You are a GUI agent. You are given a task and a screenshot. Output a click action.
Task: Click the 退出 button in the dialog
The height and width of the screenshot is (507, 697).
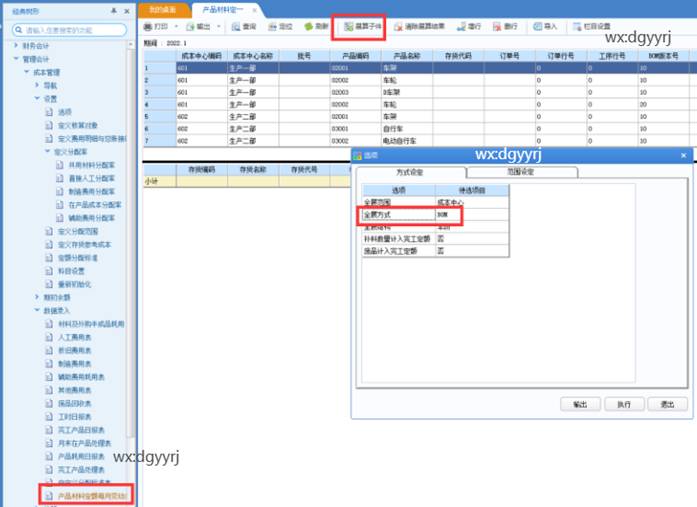[x=666, y=405]
